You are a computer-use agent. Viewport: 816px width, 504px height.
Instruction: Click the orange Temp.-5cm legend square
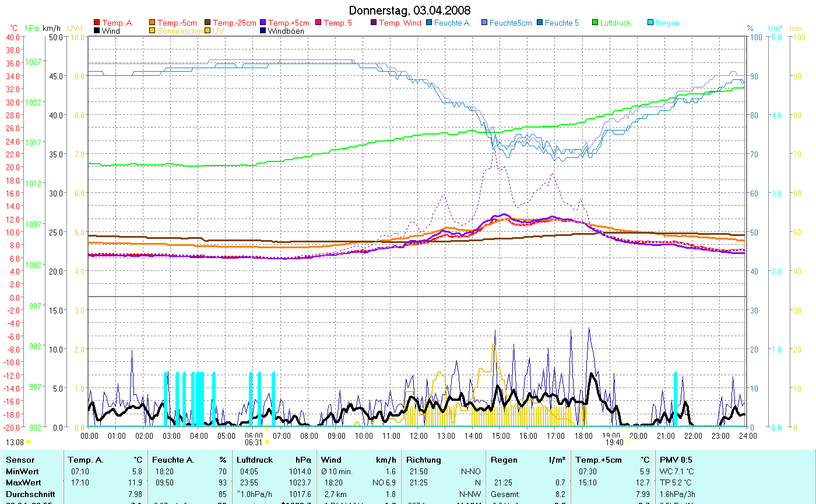(153, 23)
